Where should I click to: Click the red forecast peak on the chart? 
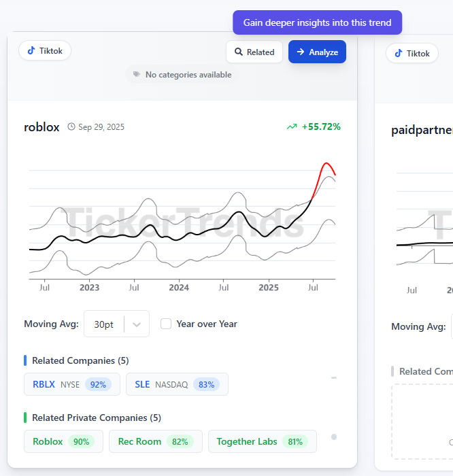tap(327, 164)
